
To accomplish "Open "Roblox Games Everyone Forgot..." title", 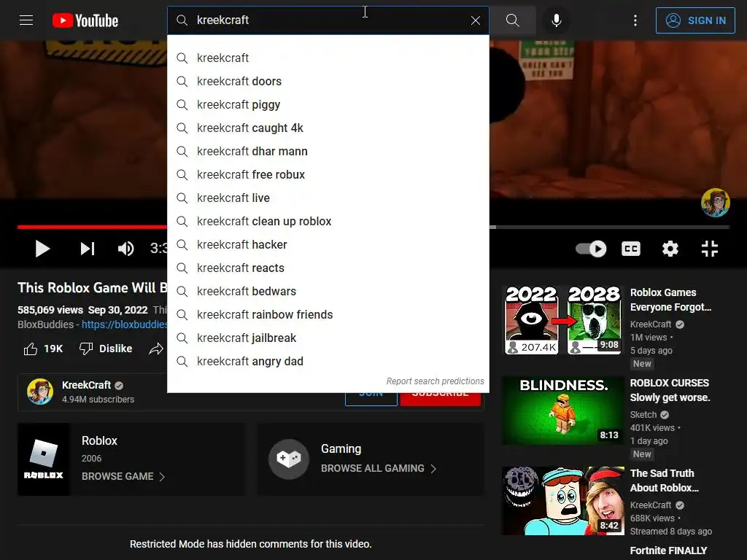I will pos(671,300).
